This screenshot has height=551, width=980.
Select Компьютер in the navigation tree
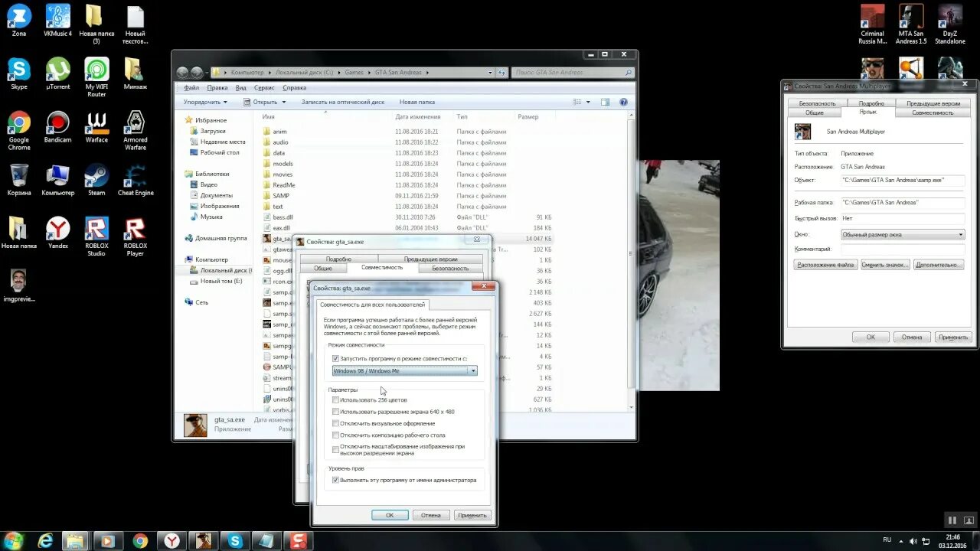211,259
